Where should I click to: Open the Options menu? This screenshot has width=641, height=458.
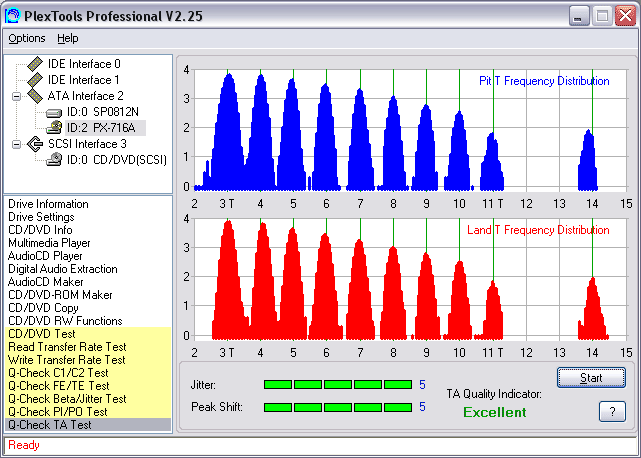pos(27,38)
